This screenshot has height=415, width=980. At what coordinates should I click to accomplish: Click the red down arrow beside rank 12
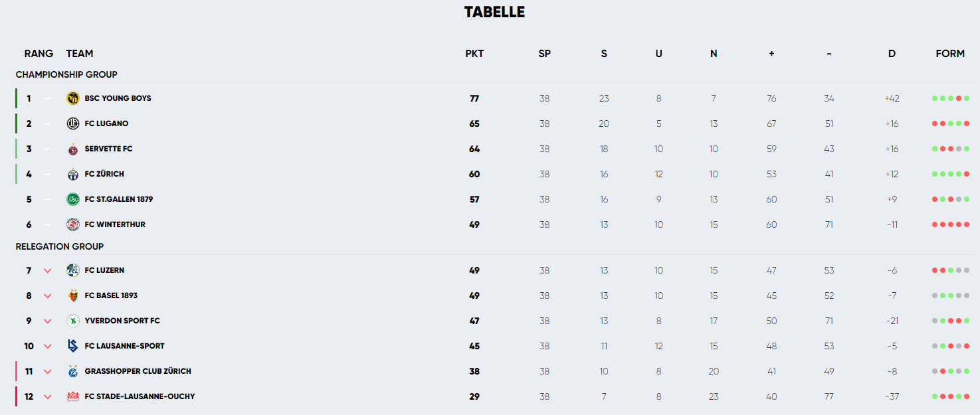(x=47, y=396)
